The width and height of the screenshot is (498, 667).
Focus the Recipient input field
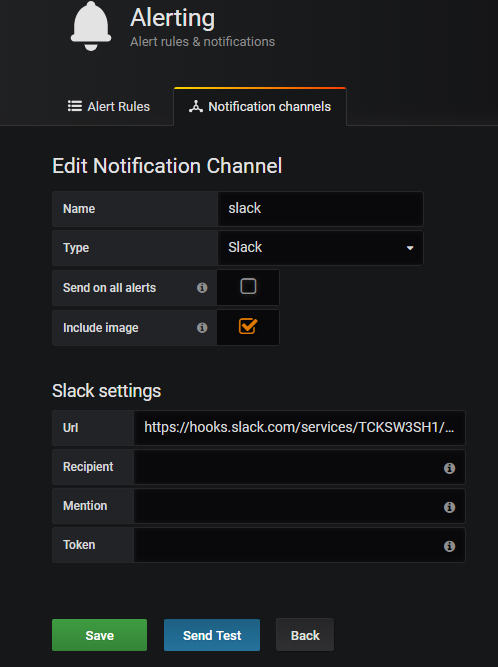pyautogui.click(x=299, y=467)
